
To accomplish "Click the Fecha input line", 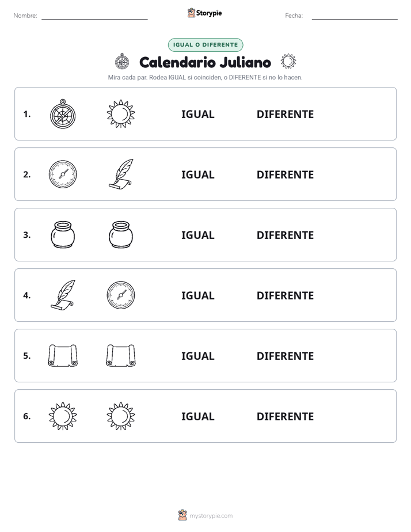I will coord(355,16).
